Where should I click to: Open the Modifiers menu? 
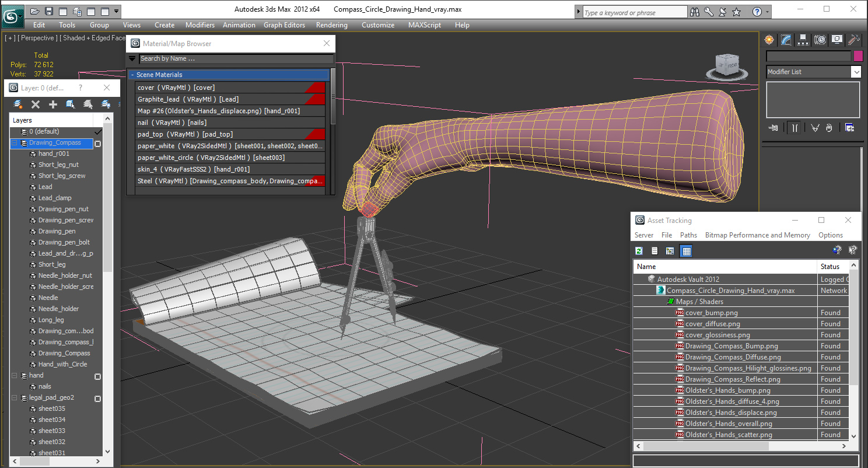tap(200, 25)
